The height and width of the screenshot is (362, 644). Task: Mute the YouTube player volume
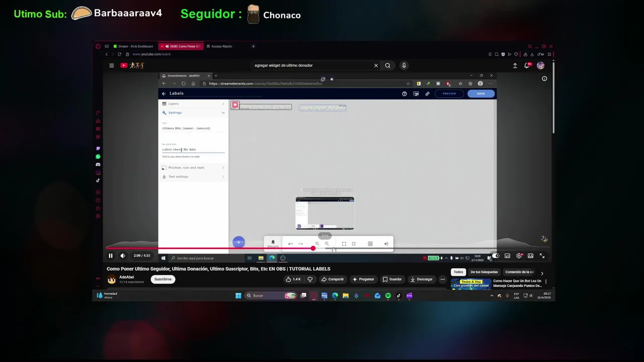tap(122, 256)
